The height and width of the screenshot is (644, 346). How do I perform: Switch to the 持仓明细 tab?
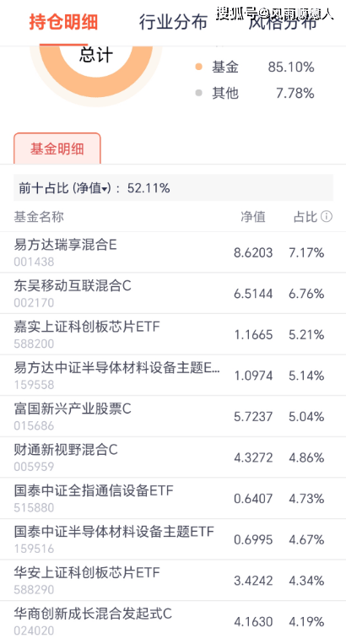pyautogui.click(x=63, y=22)
